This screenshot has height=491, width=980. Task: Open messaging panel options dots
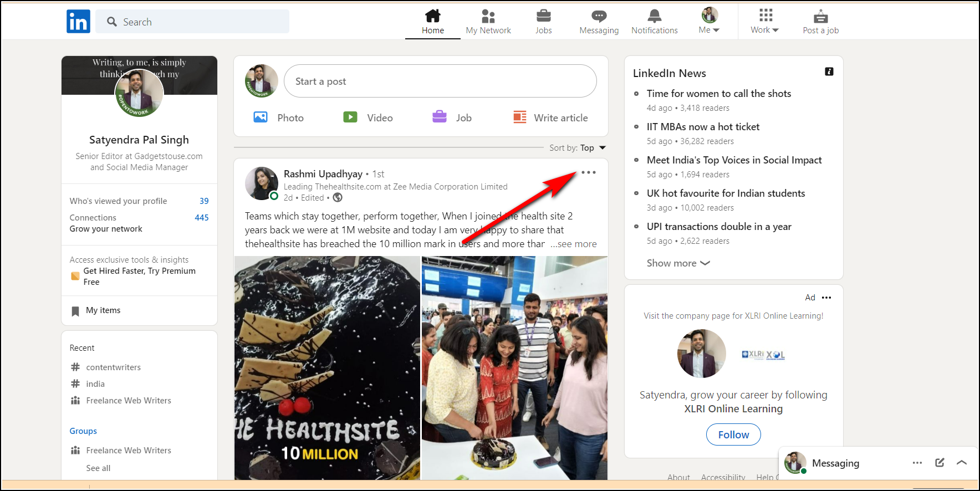click(x=917, y=463)
